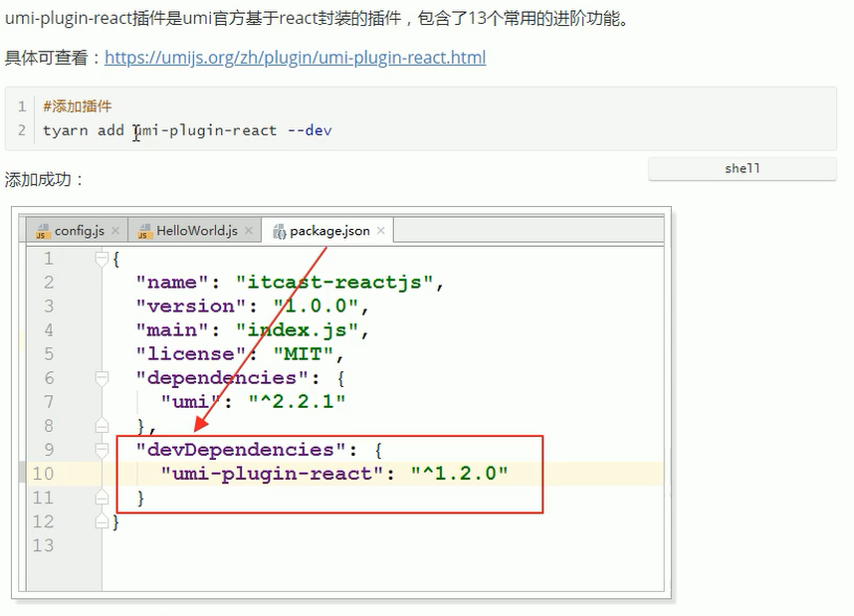The height and width of the screenshot is (616, 854).
Task: Collapse the root object fold marker on line 1
Action: [102, 258]
